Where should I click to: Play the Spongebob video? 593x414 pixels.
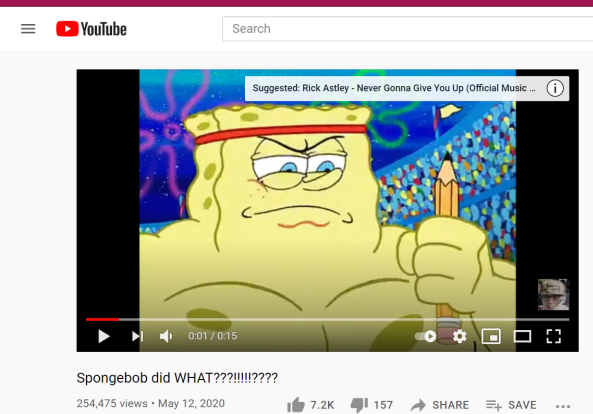104,336
